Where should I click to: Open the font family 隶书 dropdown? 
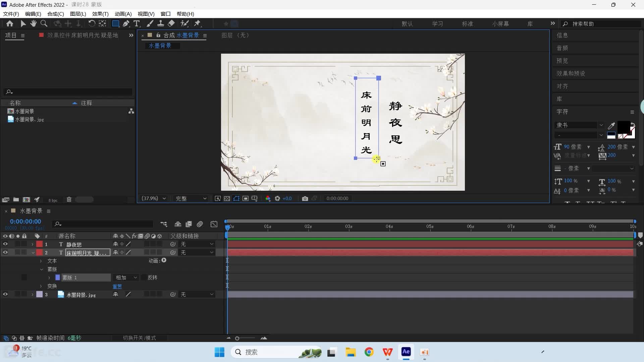point(579,125)
